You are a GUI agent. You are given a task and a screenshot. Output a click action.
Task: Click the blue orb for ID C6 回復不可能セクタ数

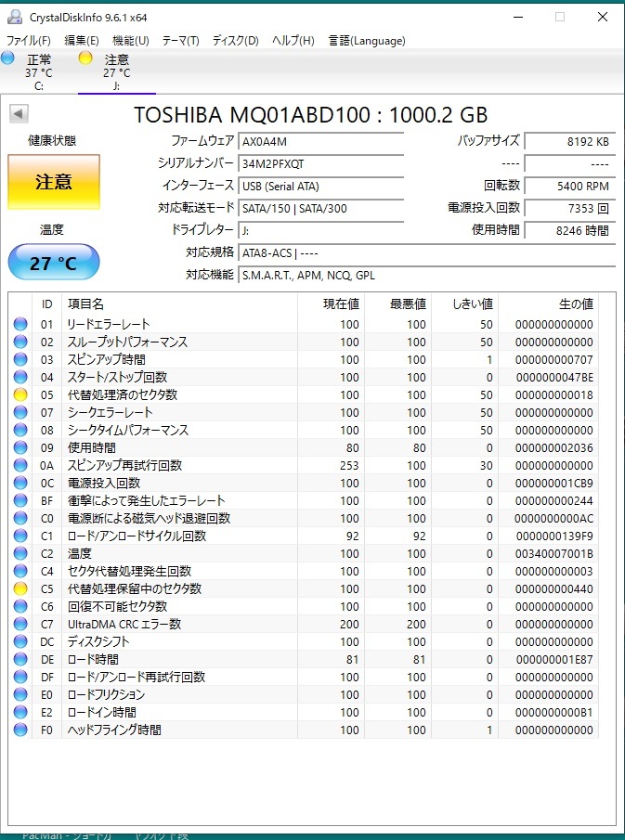click(20, 606)
